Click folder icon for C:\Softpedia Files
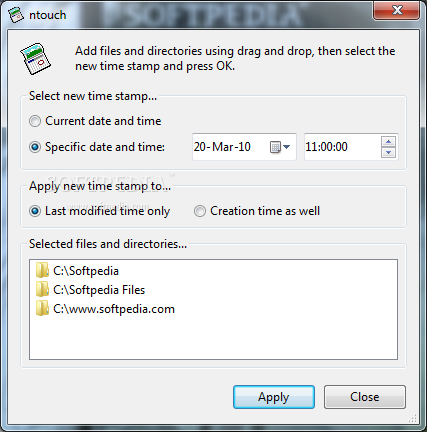The height and width of the screenshot is (432, 427). click(42, 289)
